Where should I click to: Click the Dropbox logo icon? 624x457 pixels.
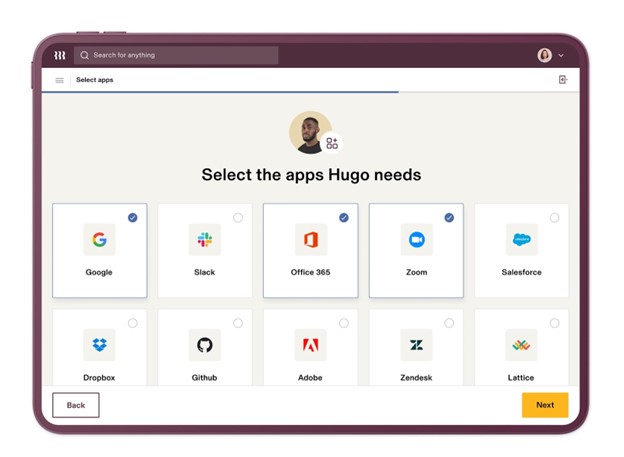pos(99,345)
